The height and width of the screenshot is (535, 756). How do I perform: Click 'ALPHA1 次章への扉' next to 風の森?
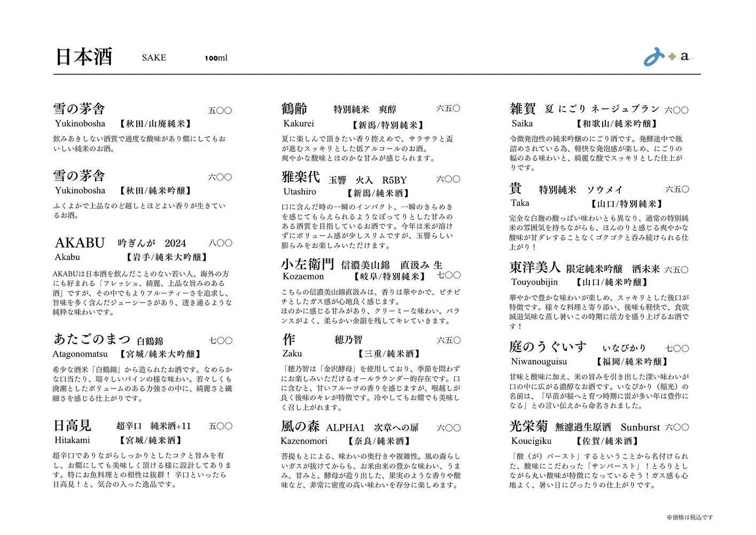[372, 428]
